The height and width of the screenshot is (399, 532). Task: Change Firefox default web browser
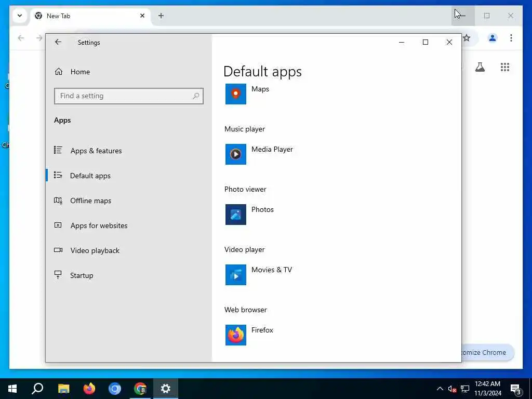coord(262,330)
